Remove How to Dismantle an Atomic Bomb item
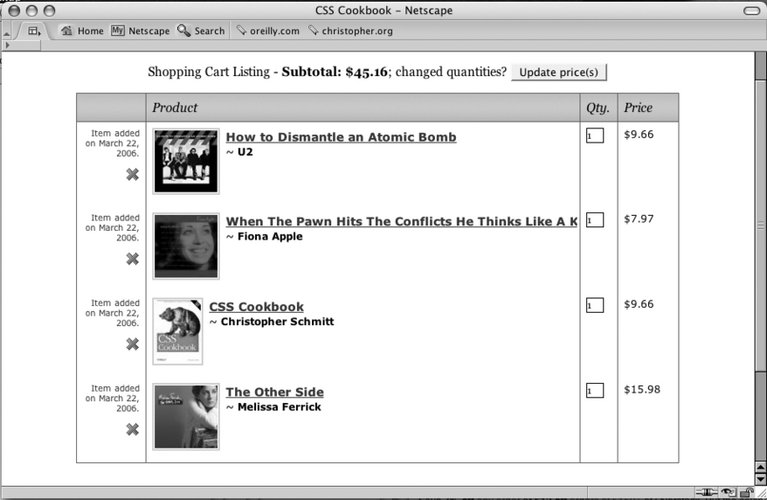The width and height of the screenshot is (767, 500). tap(133, 174)
